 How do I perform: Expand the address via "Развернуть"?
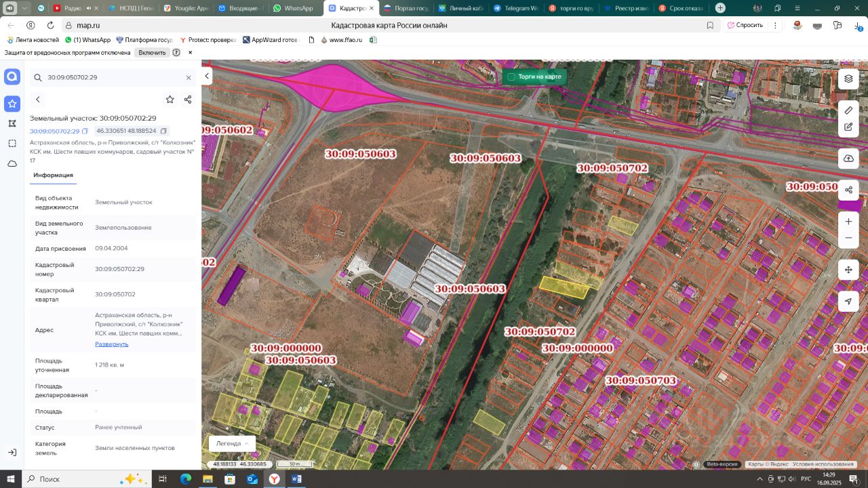point(111,344)
